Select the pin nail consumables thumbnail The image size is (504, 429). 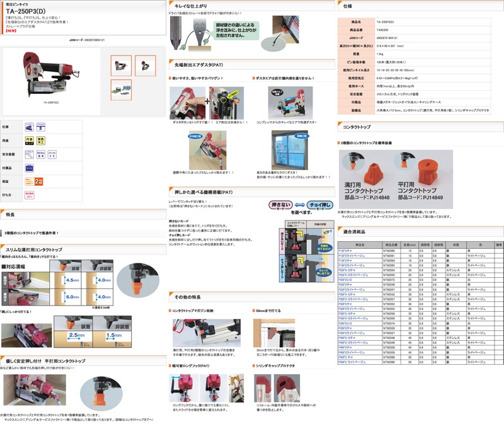[x=121, y=90]
